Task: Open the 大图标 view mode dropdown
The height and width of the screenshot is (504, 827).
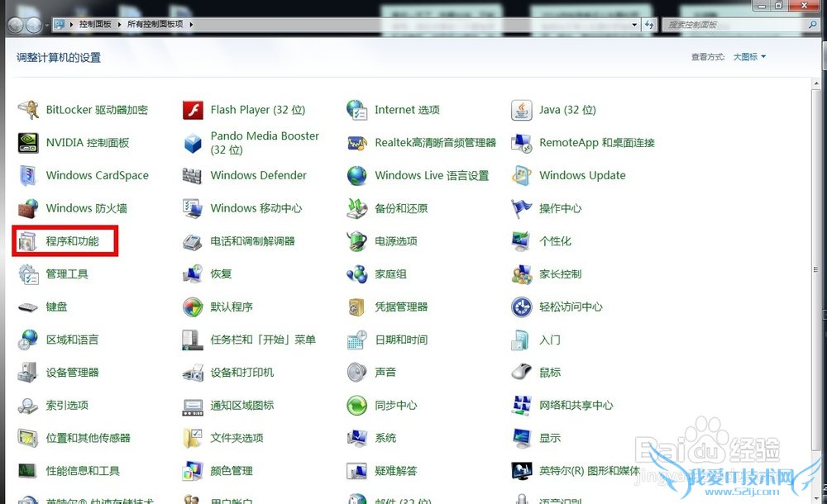Action: pyautogui.click(x=749, y=57)
